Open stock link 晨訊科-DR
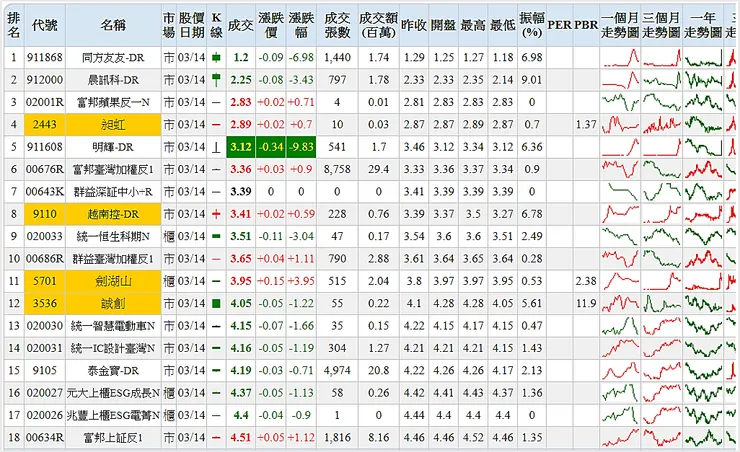740x452 pixels. (113, 80)
